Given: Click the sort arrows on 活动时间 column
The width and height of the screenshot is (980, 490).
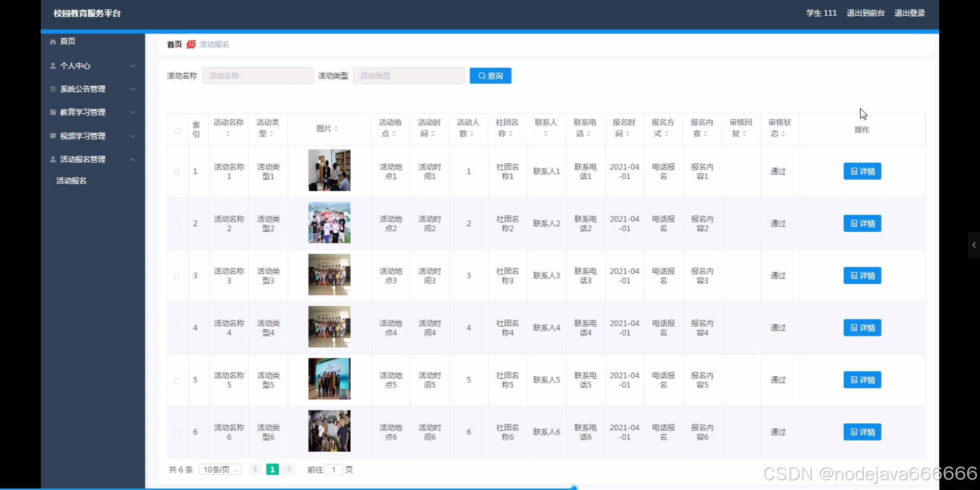Looking at the screenshot, I should pos(433,134).
